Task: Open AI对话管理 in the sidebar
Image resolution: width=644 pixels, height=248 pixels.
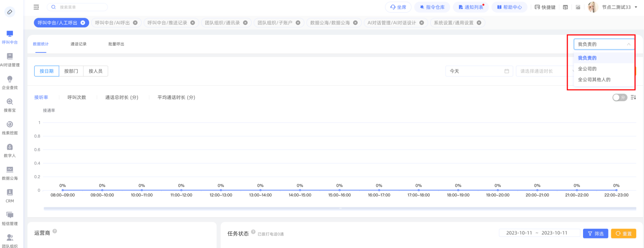Action: [10, 57]
